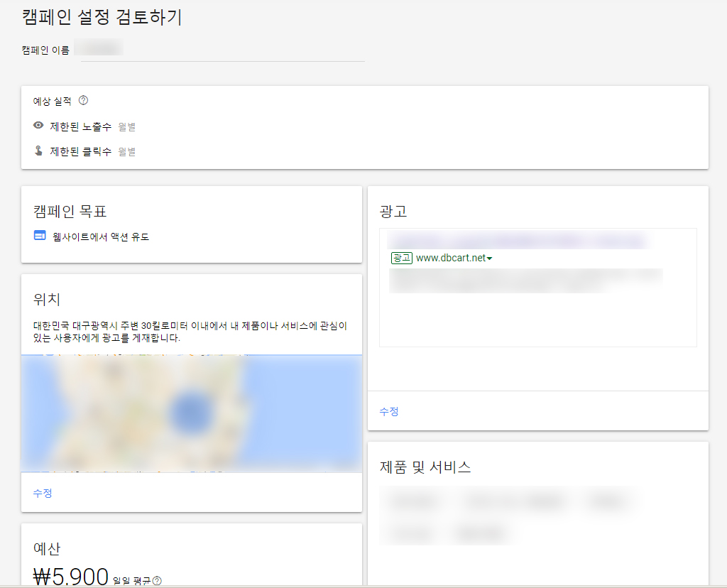
Task: Click the first blurred chip under 제품 및 서비스
Action: [x=415, y=501]
